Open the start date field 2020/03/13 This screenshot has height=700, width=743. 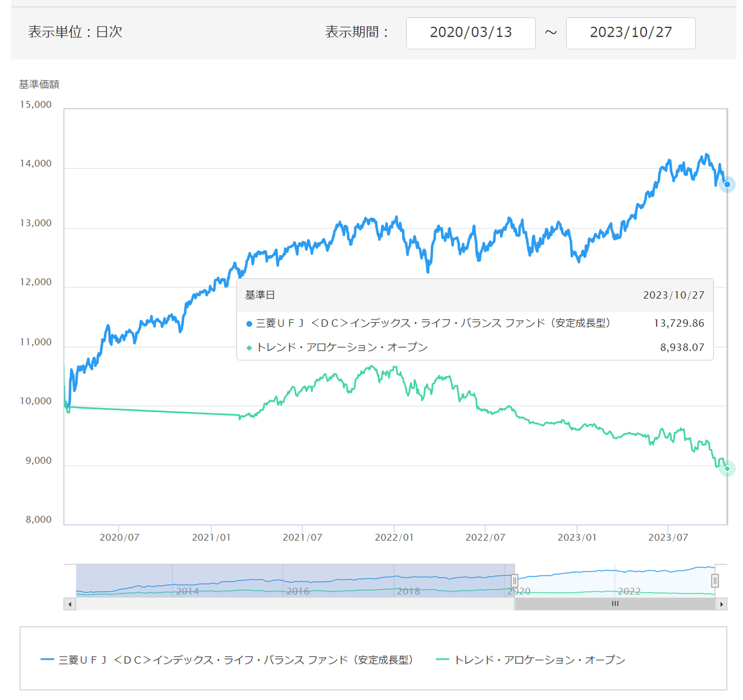click(470, 33)
